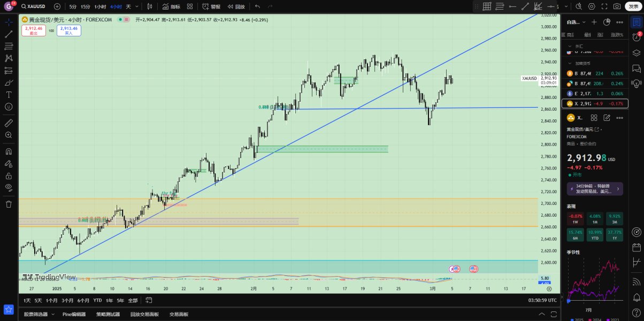
Task: Toggle magnet mode in left toolbar
Action: (9, 151)
